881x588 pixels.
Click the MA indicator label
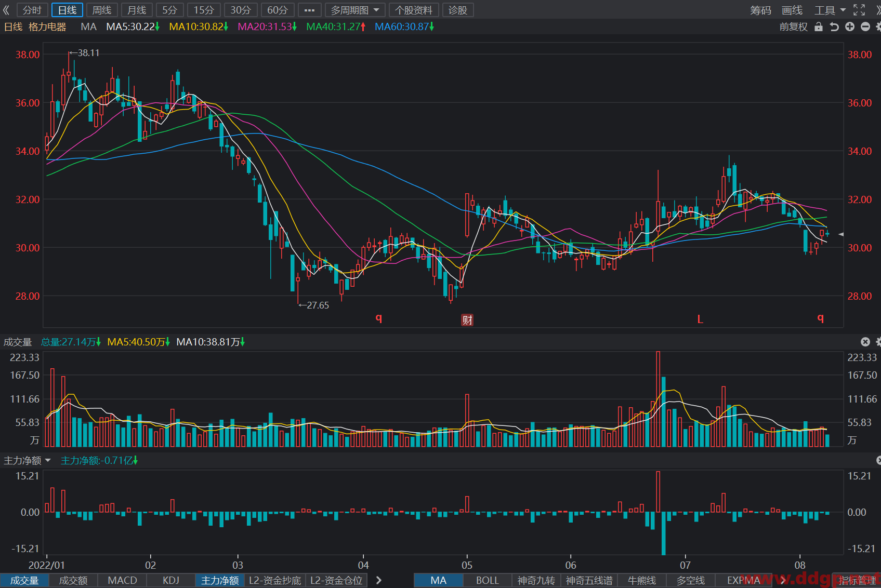(89, 26)
